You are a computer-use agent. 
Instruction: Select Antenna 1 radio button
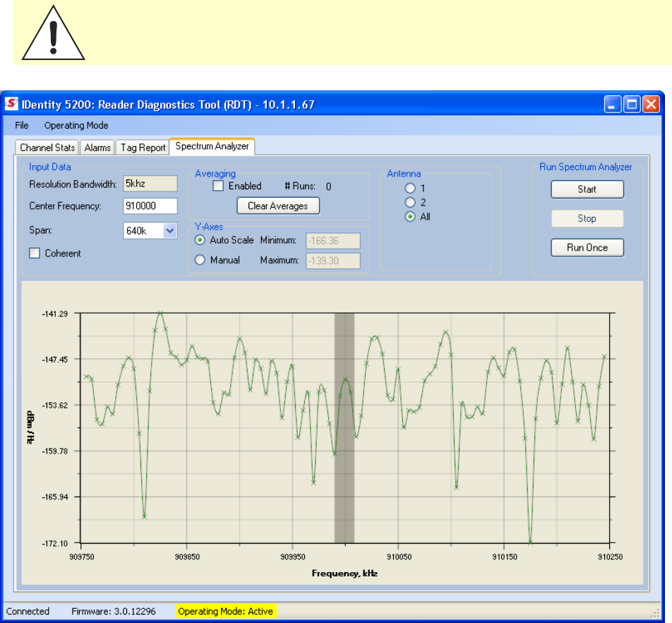point(410,188)
